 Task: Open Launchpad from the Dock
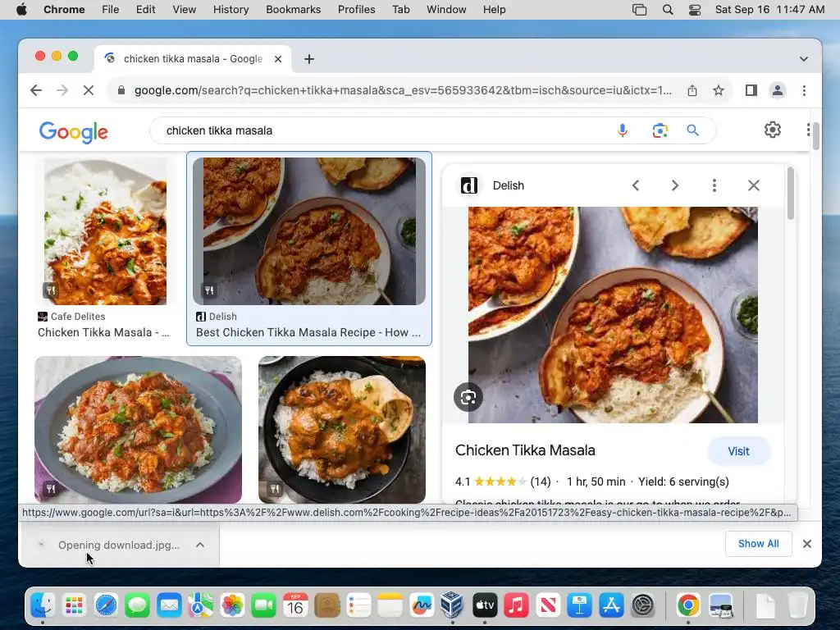[74, 605]
